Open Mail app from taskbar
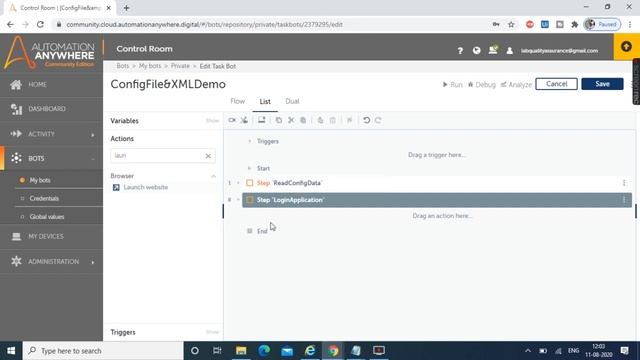Screen dimensions: 640x360 pos(287,351)
